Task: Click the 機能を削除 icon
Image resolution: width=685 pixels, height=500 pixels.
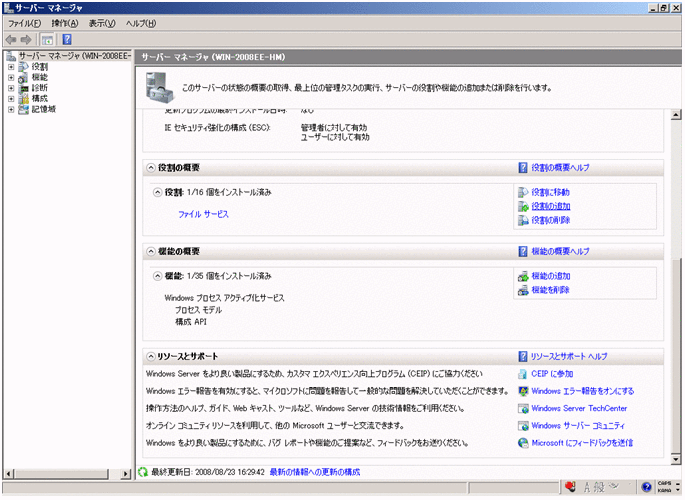Action: click(x=523, y=290)
